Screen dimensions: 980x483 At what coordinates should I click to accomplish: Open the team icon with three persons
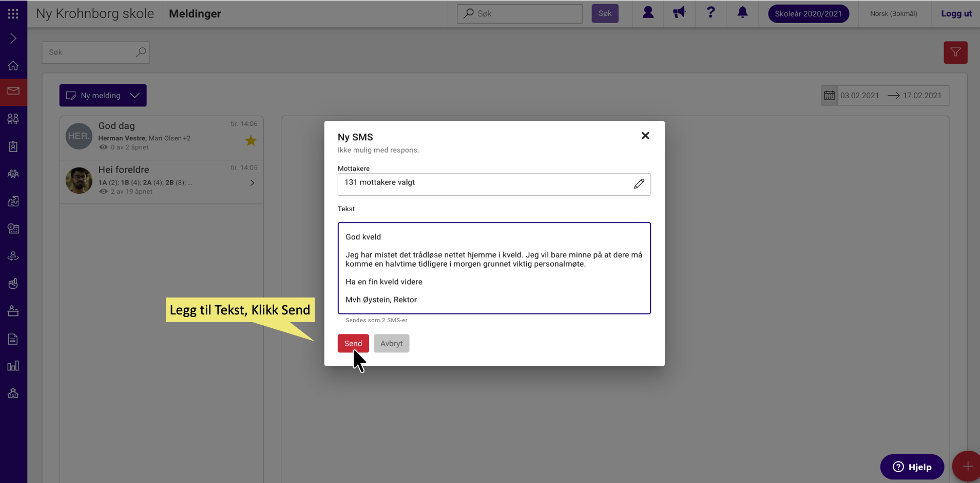[x=13, y=174]
